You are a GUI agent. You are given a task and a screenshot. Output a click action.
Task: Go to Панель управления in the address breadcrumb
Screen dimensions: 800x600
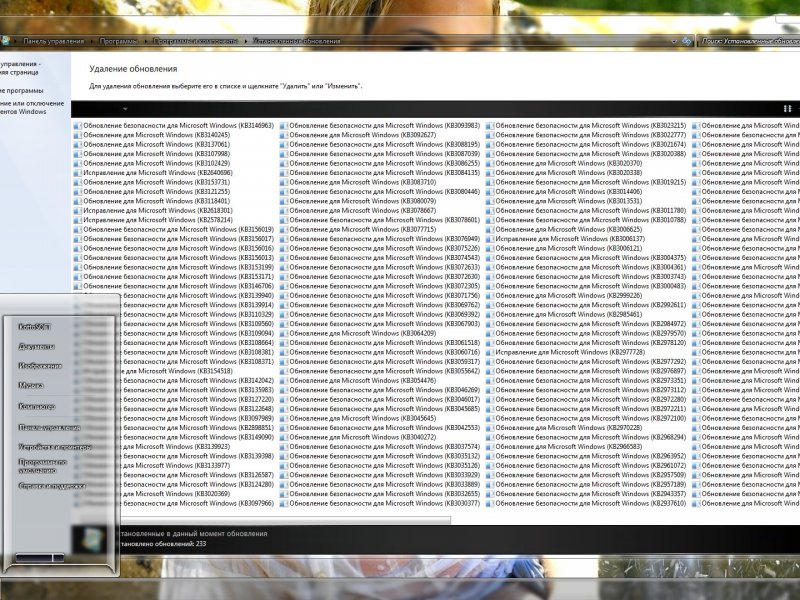54,41
